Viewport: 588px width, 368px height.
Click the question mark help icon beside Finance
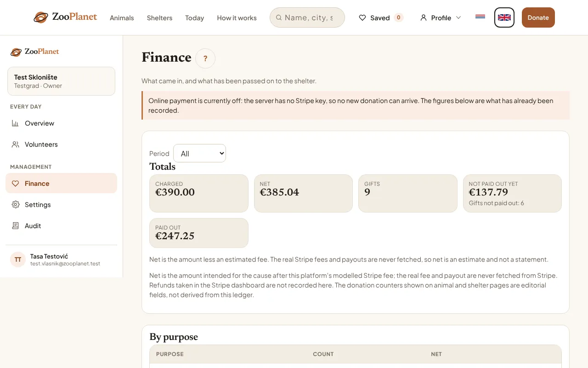pyautogui.click(x=205, y=58)
